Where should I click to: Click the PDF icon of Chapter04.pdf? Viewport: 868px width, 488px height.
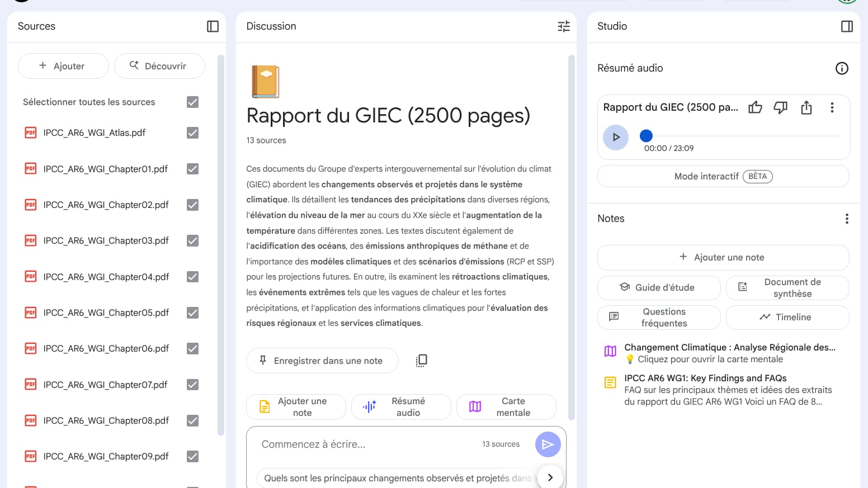(x=31, y=277)
